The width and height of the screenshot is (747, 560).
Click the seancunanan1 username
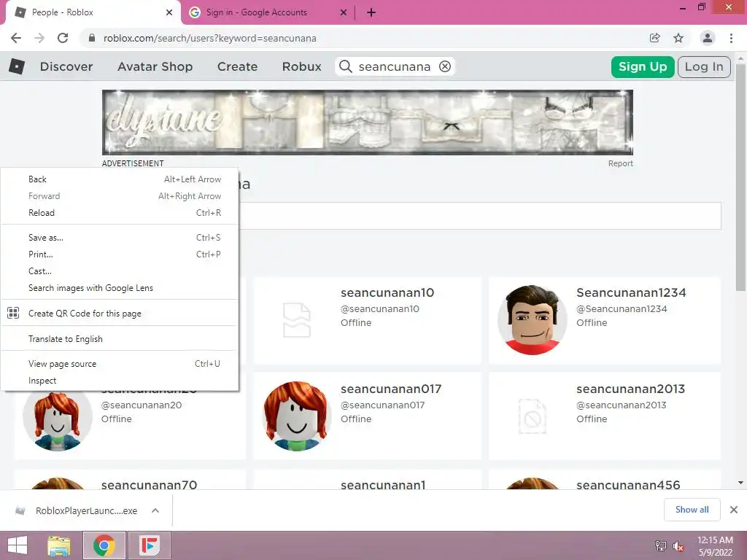[383, 484]
